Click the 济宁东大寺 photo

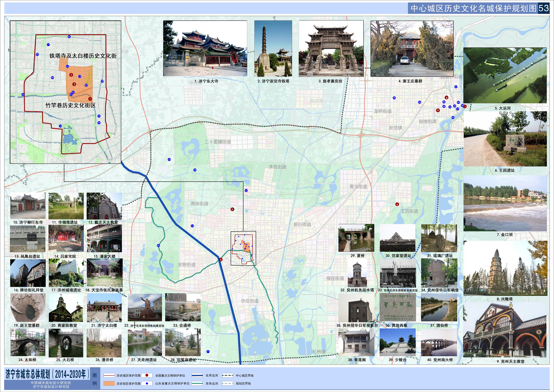click(x=205, y=48)
